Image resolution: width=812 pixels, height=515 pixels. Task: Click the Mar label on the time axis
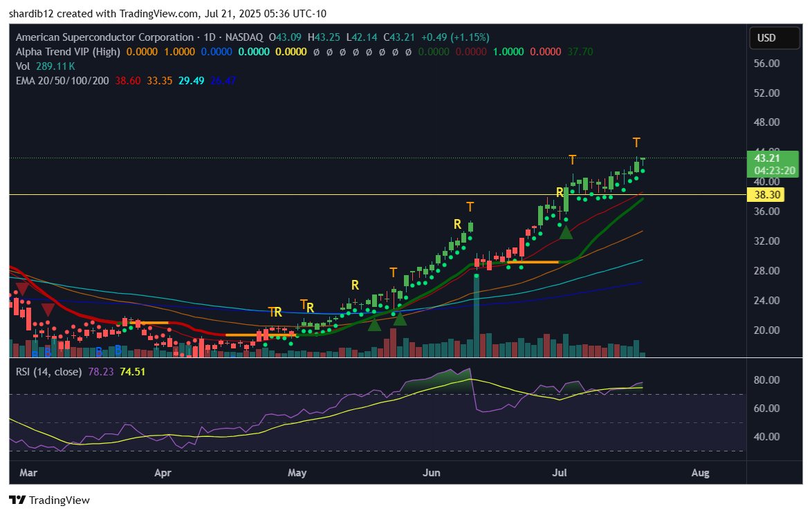[x=28, y=473]
